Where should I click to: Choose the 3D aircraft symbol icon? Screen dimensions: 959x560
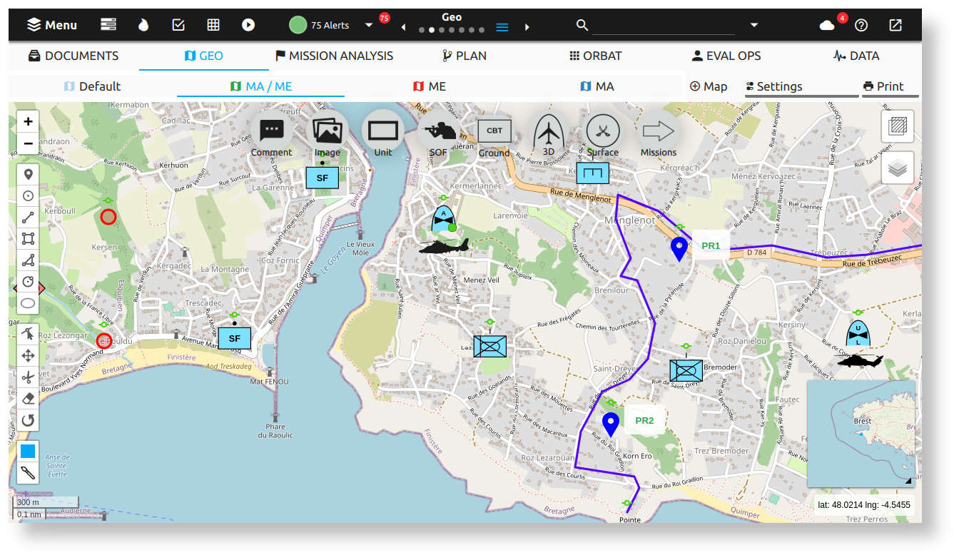(x=549, y=131)
